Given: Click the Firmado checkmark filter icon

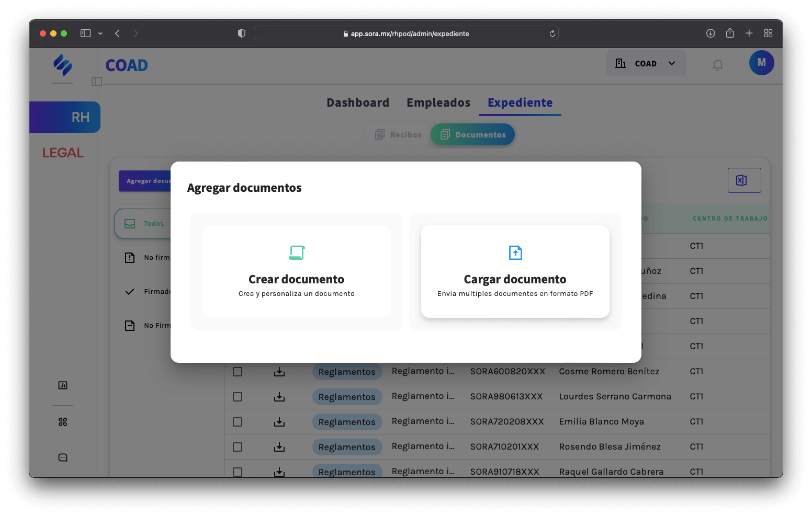Looking at the screenshot, I should pyautogui.click(x=130, y=292).
